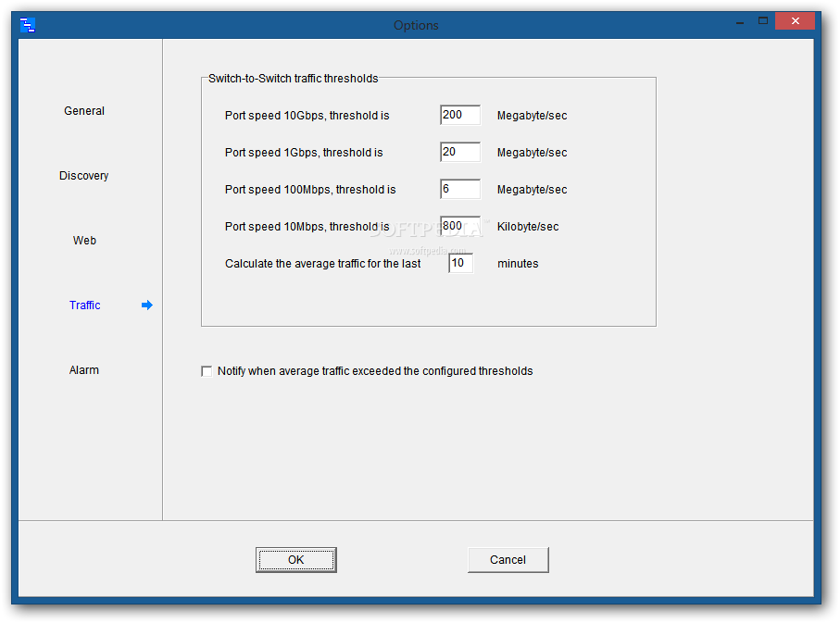Image resolution: width=840 pixels, height=623 pixels.
Task: Enable notify when average traffic exceeded thresholds
Action: (x=207, y=371)
